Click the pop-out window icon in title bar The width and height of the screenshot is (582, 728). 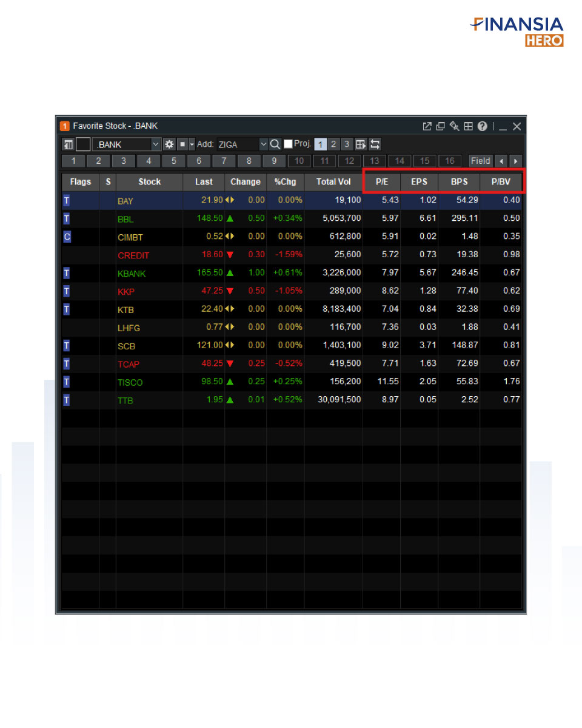tap(427, 126)
